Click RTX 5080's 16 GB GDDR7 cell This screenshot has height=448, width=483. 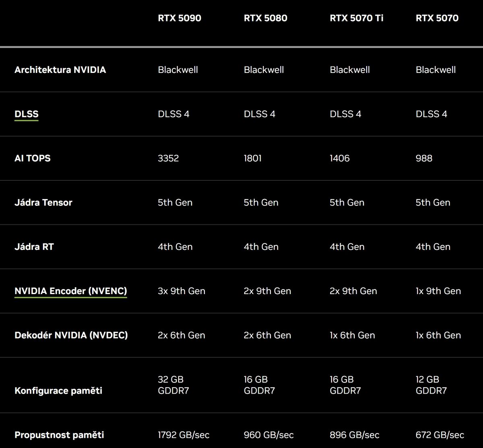coord(260,385)
